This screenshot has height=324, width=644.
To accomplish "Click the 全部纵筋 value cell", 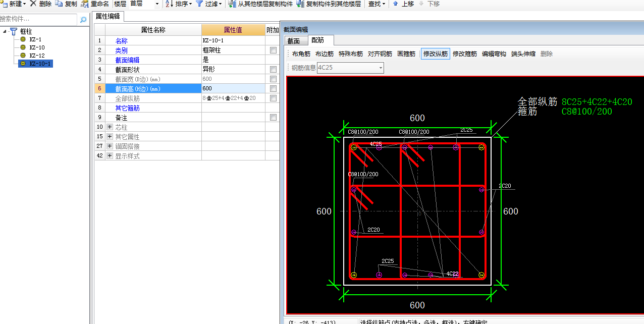I will coord(233,98).
